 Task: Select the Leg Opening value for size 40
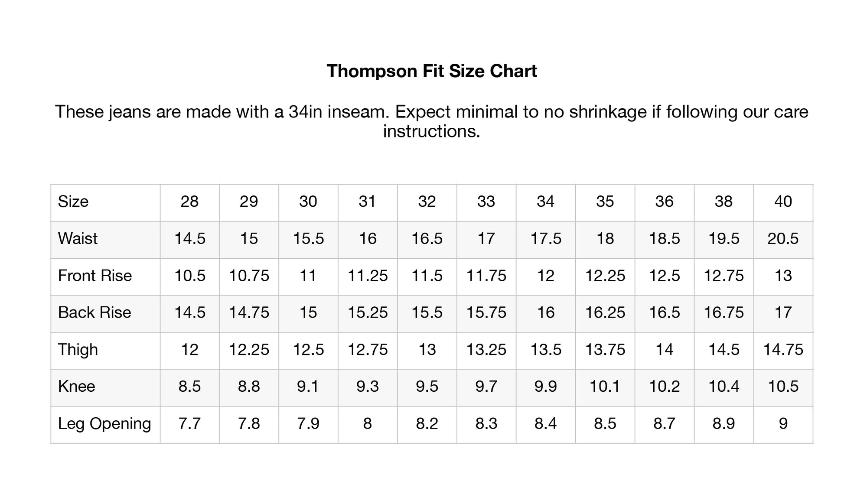tap(783, 423)
